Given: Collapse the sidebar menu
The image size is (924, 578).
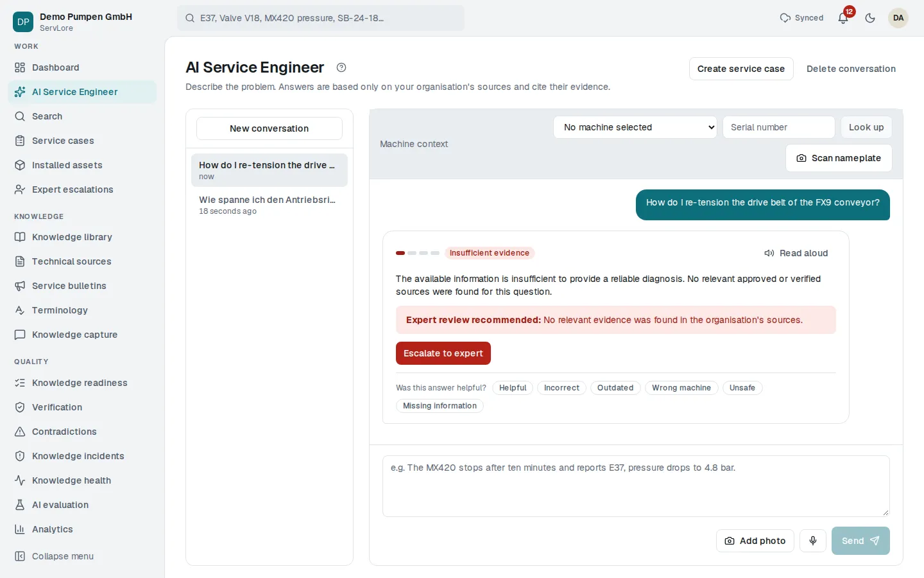Looking at the screenshot, I should click(x=82, y=556).
